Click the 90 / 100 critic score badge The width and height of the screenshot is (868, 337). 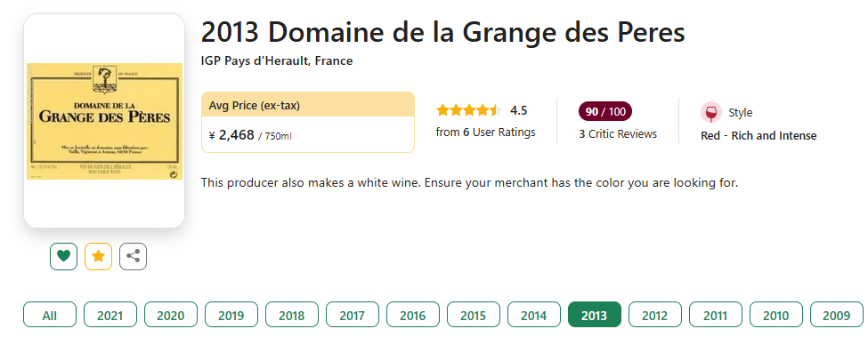click(x=605, y=112)
